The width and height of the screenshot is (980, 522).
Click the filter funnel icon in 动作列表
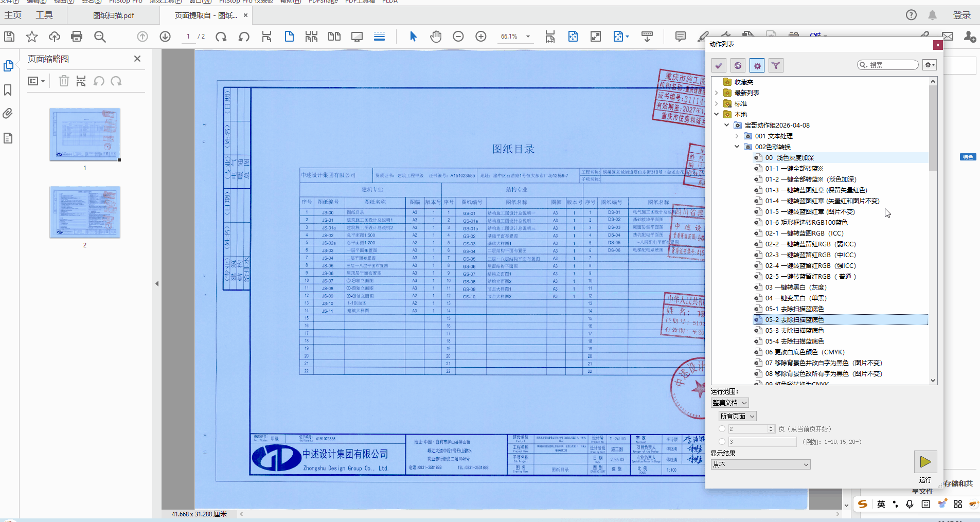(x=776, y=65)
